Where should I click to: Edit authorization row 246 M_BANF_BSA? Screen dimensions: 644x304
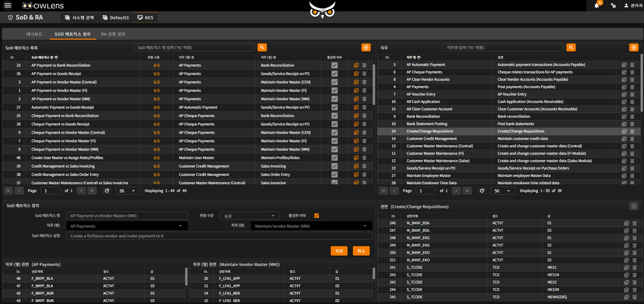coord(627,223)
